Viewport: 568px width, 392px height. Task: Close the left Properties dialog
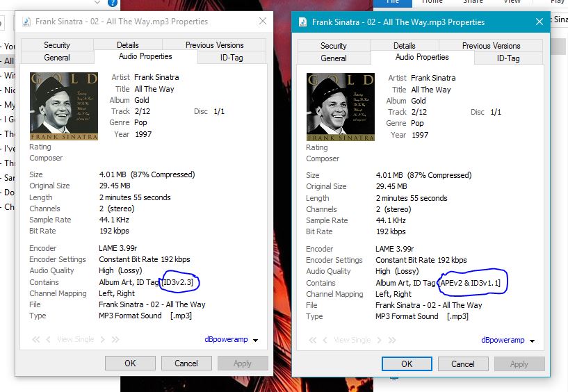pos(263,22)
